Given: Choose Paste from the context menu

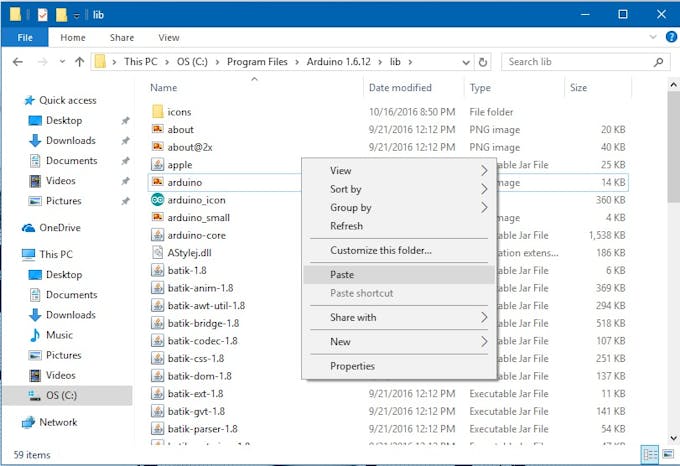Looking at the screenshot, I should click(342, 275).
